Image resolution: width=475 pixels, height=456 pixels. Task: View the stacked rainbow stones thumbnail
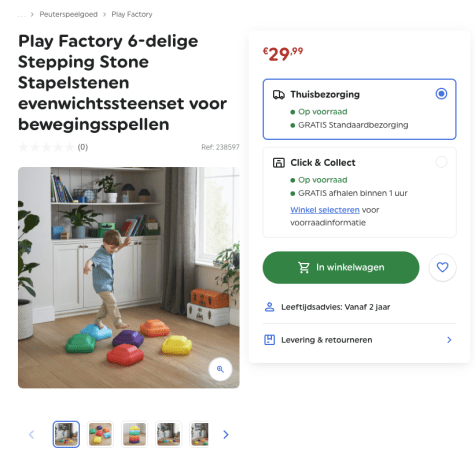[134, 434]
